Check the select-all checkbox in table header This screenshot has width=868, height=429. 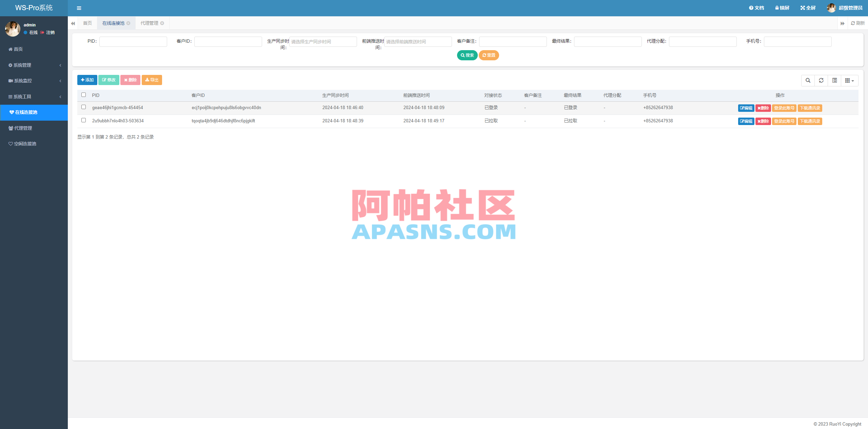83,95
